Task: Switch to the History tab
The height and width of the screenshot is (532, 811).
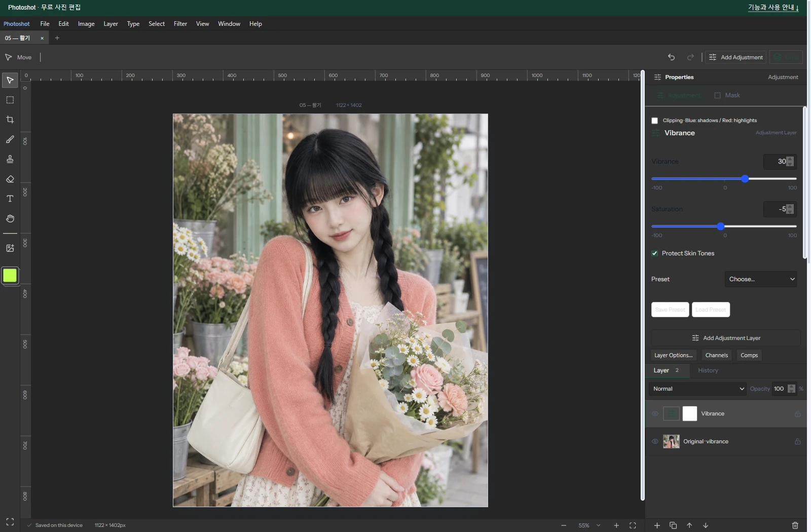Action: tap(708, 370)
